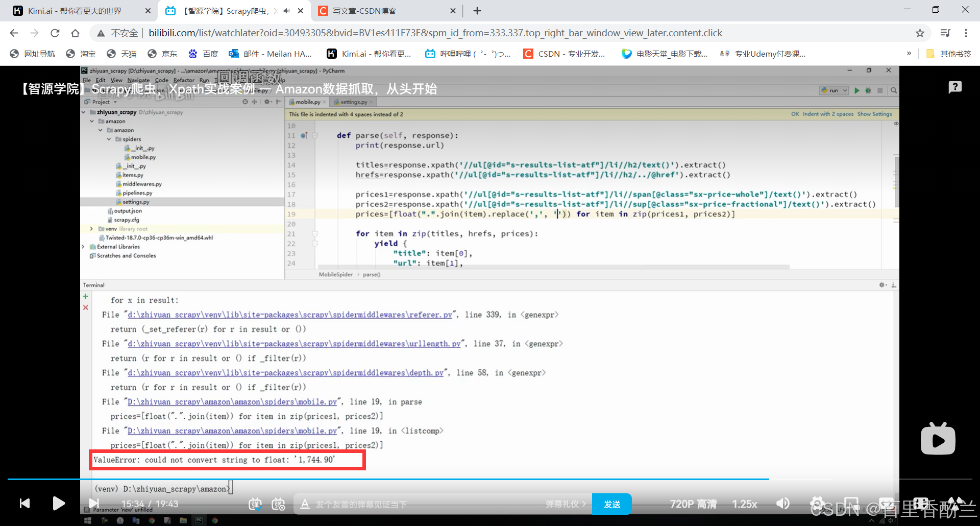Toggle danmaku display on or off
The image size is (980, 526).
point(255,504)
